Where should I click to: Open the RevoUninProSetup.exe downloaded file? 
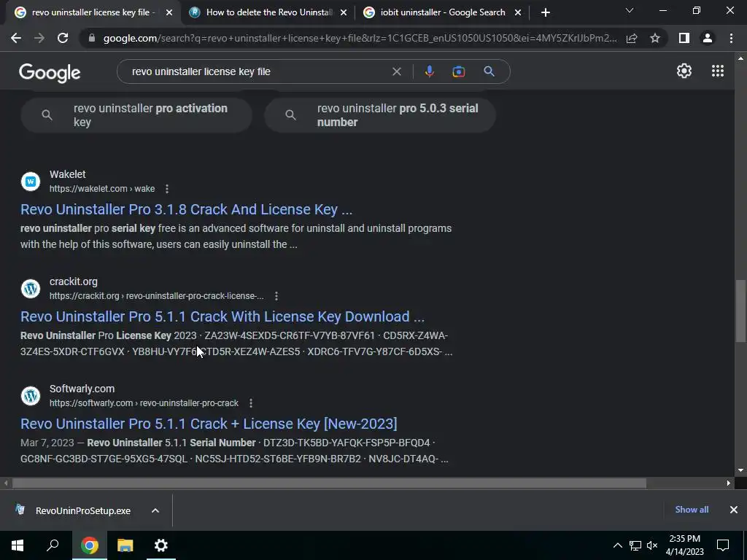tap(83, 510)
